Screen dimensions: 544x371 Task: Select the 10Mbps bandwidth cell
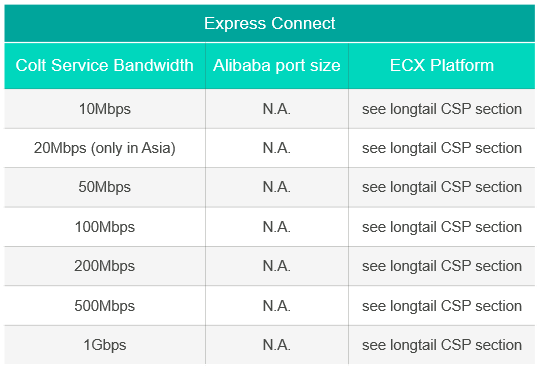pyautogui.click(x=104, y=109)
